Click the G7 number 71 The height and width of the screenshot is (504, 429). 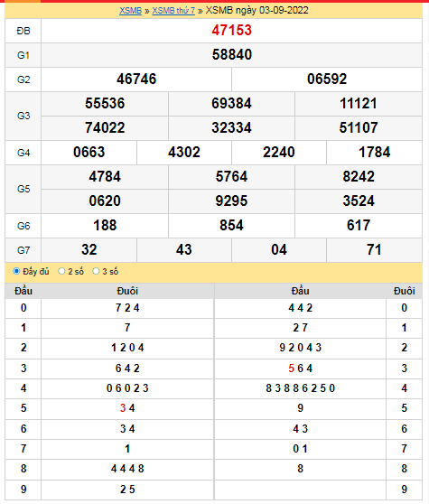pyautogui.click(x=375, y=250)
